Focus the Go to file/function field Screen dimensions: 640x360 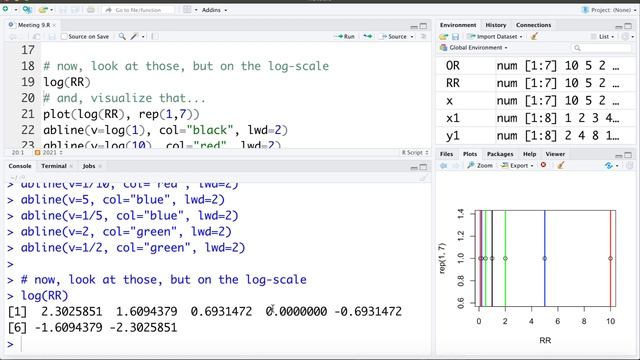click(x=138, y=10)
